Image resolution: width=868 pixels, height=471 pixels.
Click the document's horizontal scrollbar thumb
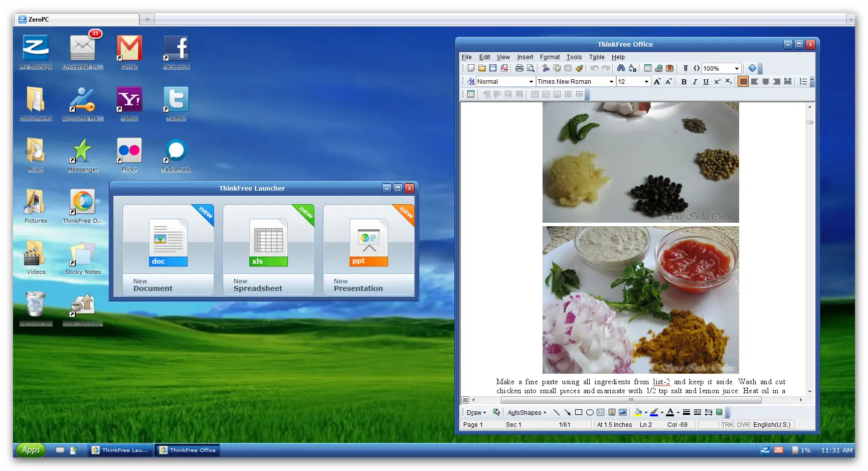(631, 400)
